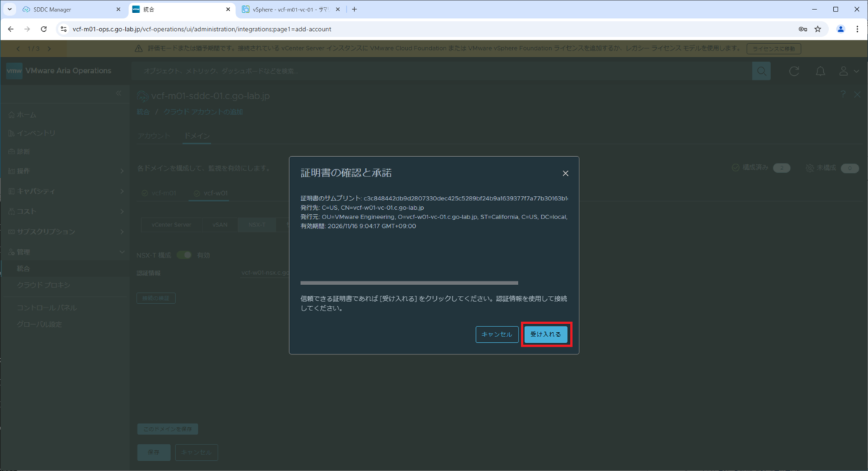
Task: Click the global search field
Action: tap(441, 71)
